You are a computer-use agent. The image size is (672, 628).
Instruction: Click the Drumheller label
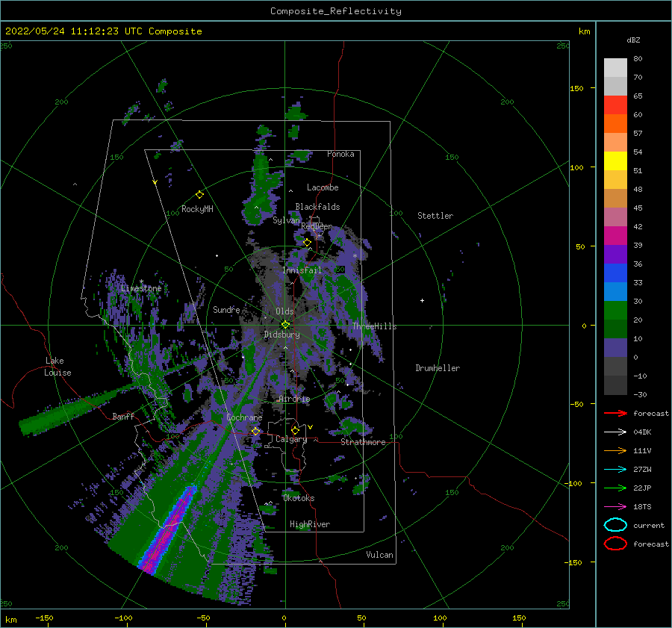438,368
